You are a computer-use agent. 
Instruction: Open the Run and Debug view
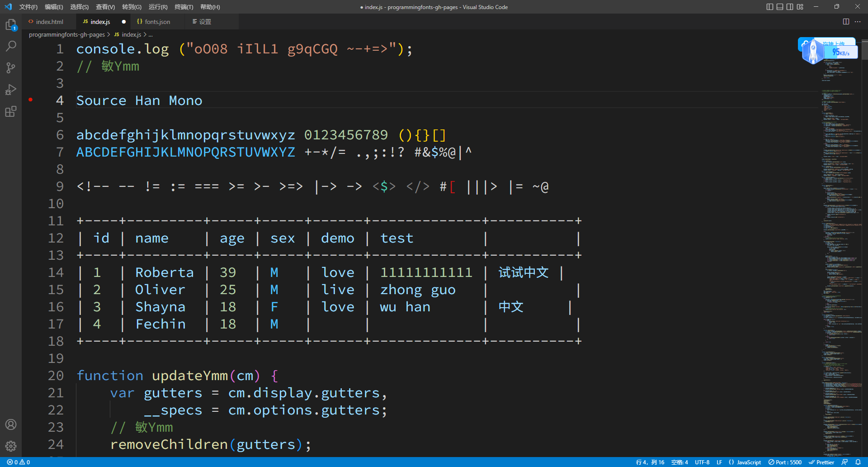coord(11,89)
